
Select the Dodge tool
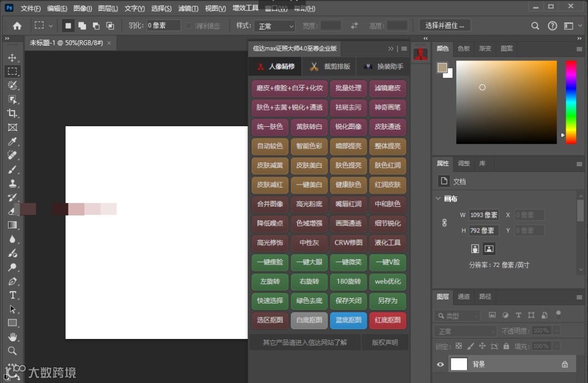pos(13,267)
